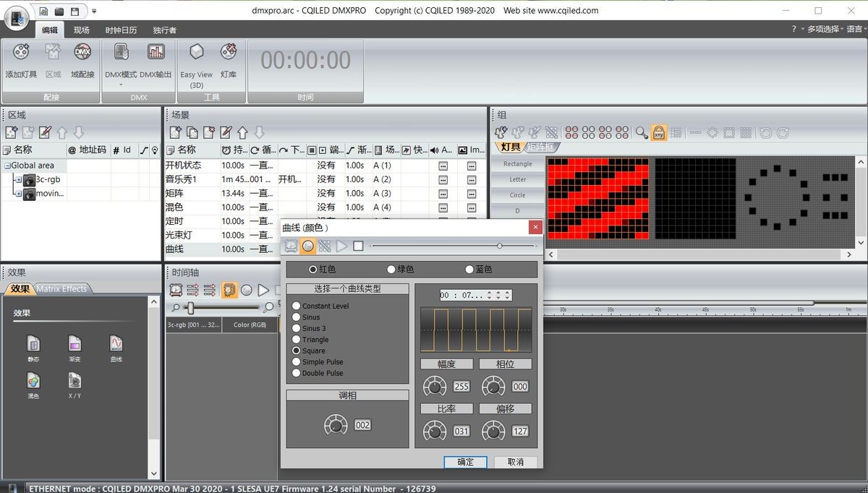Click the magnifier search icon in group toolbar
The width and height of the screenshot is (868, 493).
click(x=641, y=132)
